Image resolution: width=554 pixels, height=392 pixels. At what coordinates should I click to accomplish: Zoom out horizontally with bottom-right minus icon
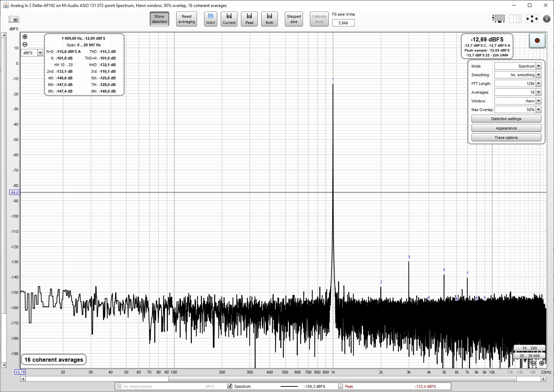[x=533, y=363]
